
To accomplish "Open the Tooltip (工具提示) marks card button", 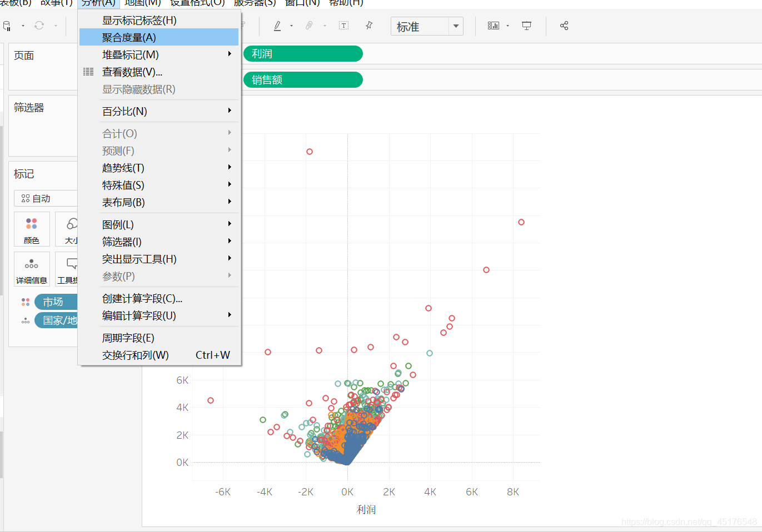I will pyautogui.click(x=67, y=269).
